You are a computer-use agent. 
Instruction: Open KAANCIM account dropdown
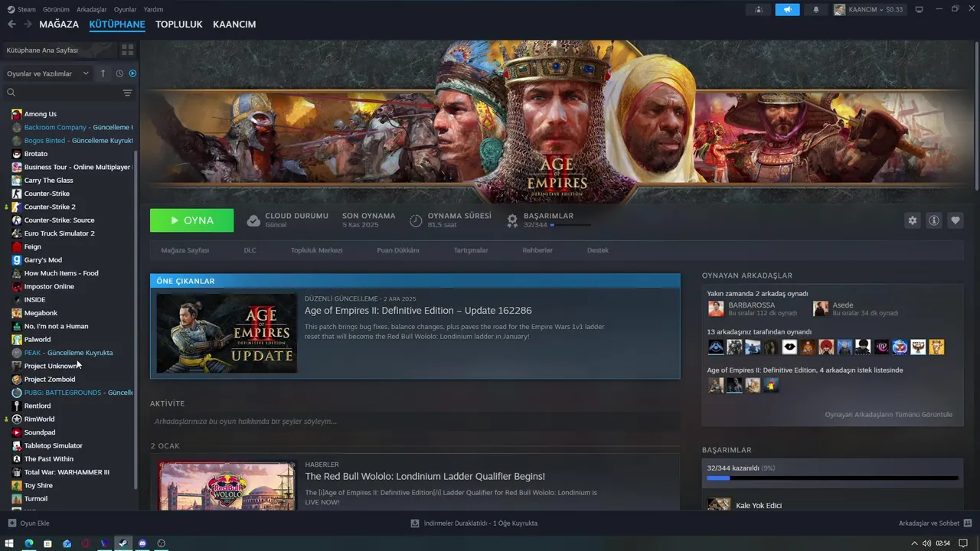tap(868, 9)
